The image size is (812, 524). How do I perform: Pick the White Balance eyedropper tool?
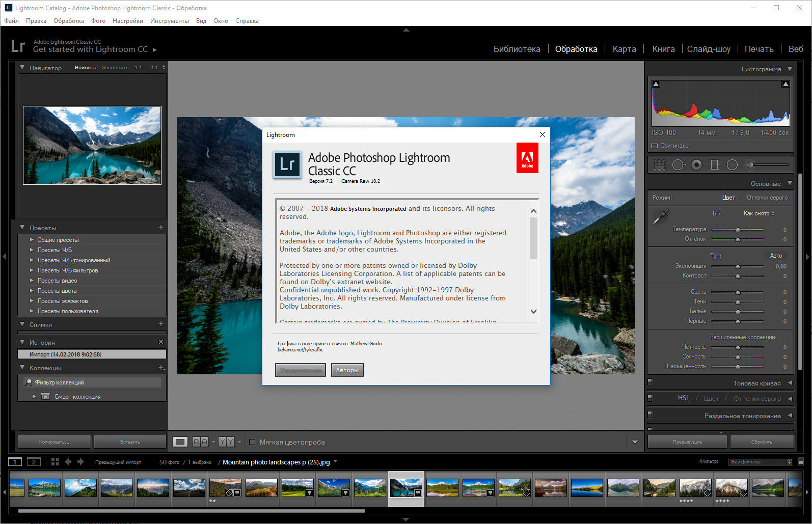(661, 216)
